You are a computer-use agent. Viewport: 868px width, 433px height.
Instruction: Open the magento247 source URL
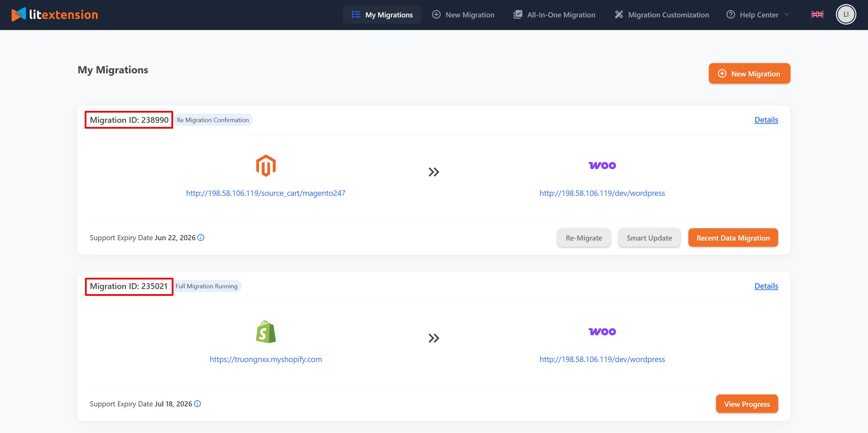[x=266, y=193]
